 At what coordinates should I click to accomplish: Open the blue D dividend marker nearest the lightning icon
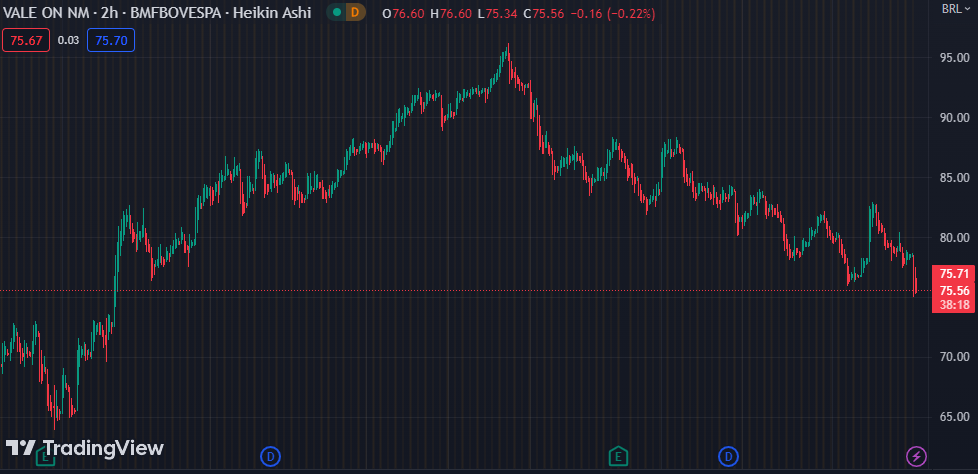[728, 457]
